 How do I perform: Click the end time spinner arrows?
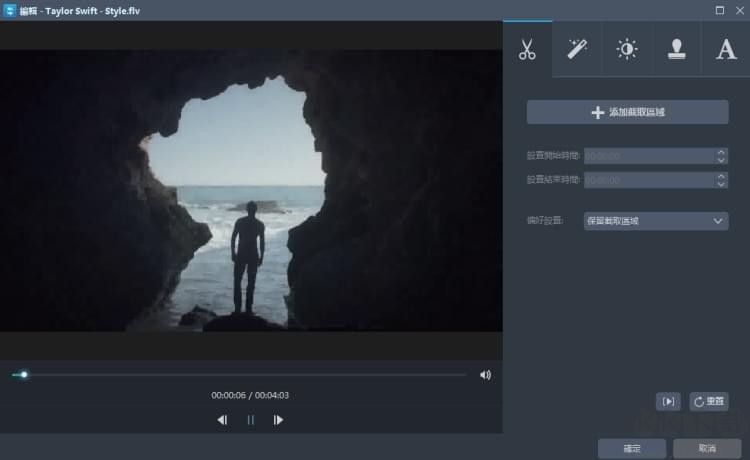[x=721, y=180]
